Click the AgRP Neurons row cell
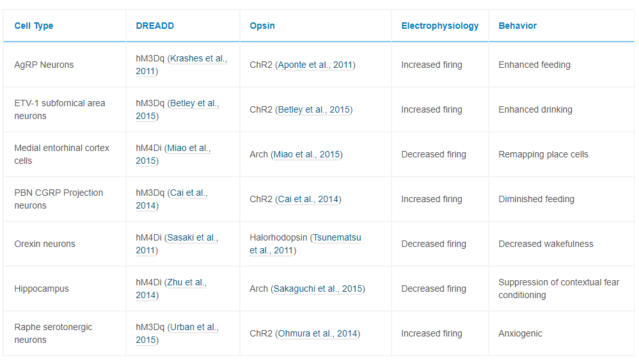This screenshot has height=364, width=639. coord(44,65)
